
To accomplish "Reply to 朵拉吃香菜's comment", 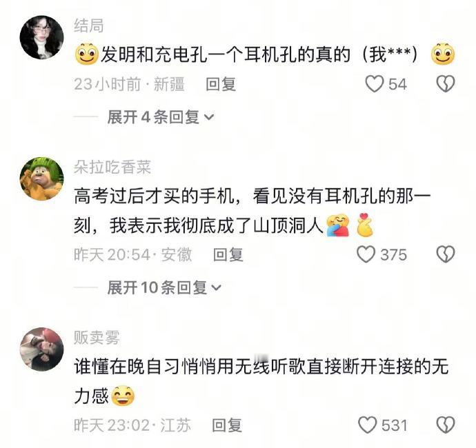I will point(228,254).
